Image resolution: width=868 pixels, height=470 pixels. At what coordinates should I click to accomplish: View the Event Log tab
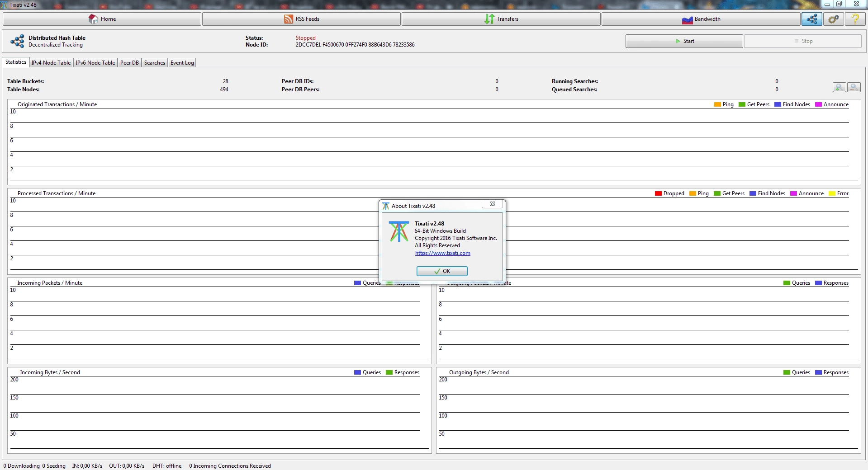pyautogui.click(x=182, y=63)
